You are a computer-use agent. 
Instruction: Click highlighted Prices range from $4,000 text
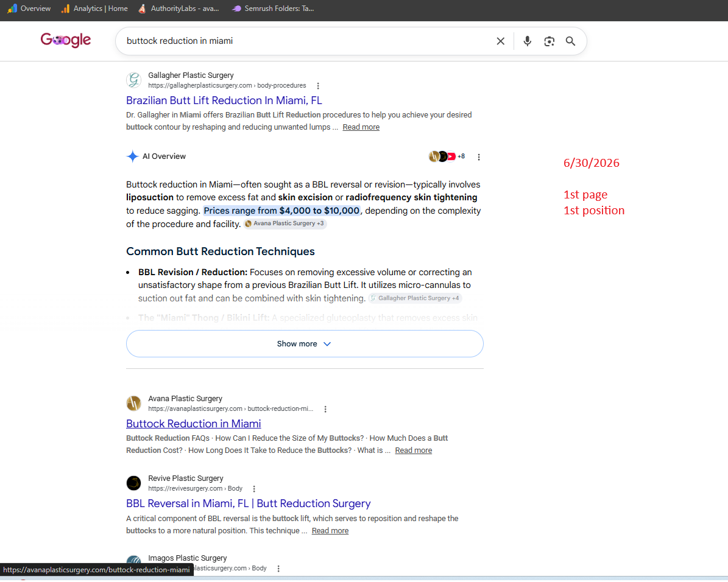point(281,211)
